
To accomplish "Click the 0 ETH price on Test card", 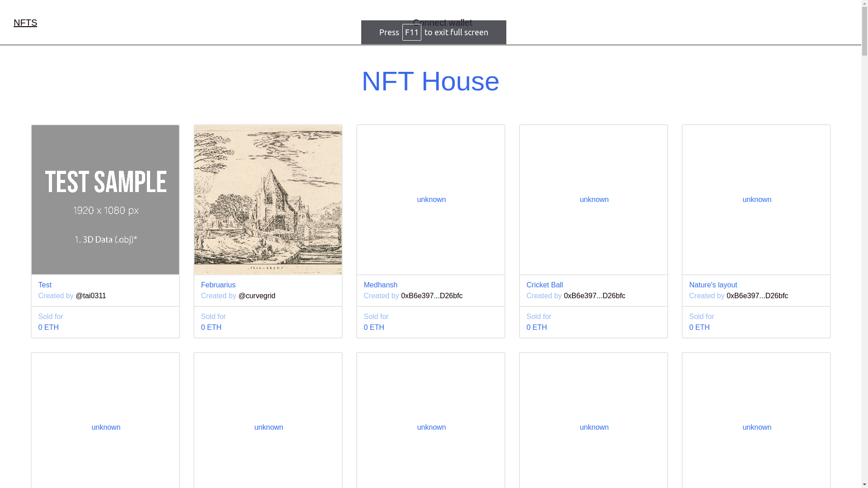I will coord(48,327).
